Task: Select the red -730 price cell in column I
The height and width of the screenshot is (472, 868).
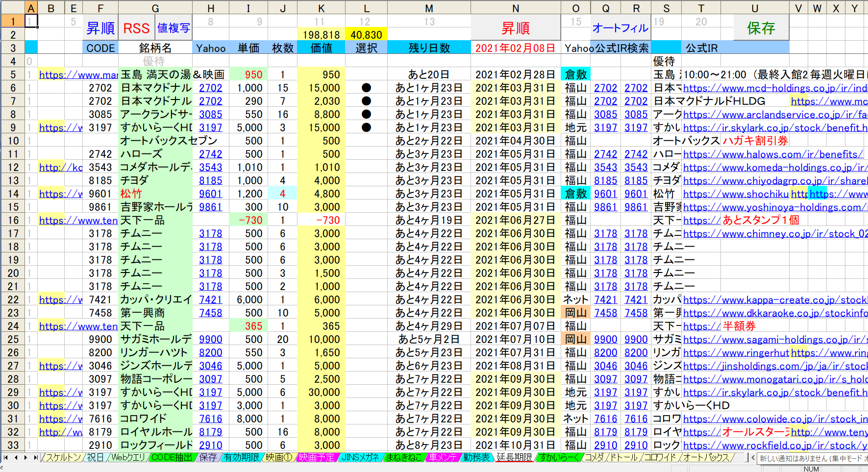Action: point(248,220)
